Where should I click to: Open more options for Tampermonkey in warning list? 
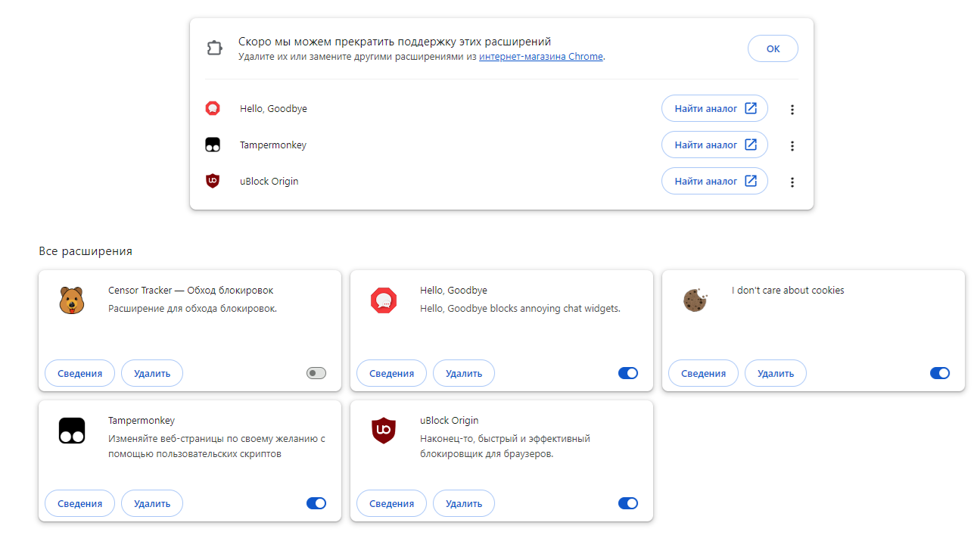click(x=792, y=145)
